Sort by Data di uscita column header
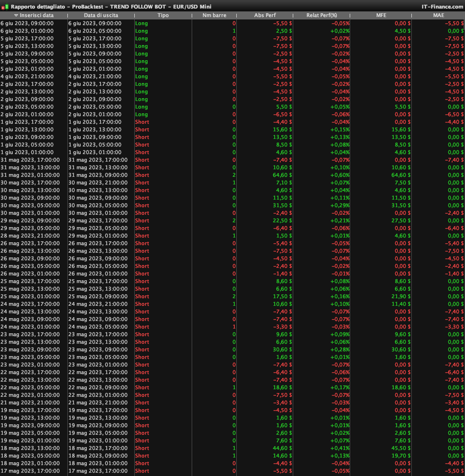The width and height of the screenshot is (465, 476). (x=101, y=15)
